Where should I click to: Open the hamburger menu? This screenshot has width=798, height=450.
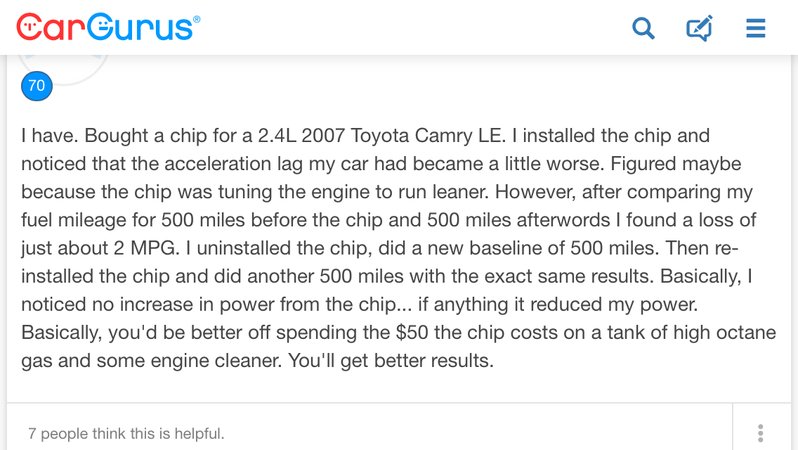pos(756,28)
